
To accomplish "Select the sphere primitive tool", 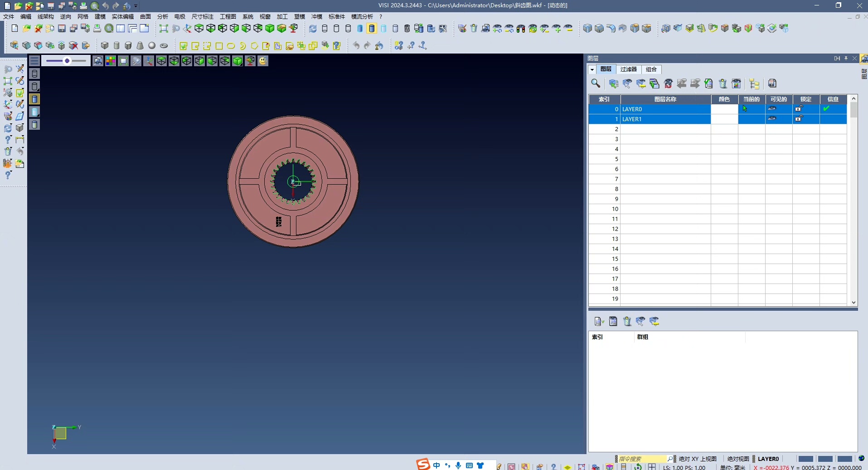I will click(152, 46).
